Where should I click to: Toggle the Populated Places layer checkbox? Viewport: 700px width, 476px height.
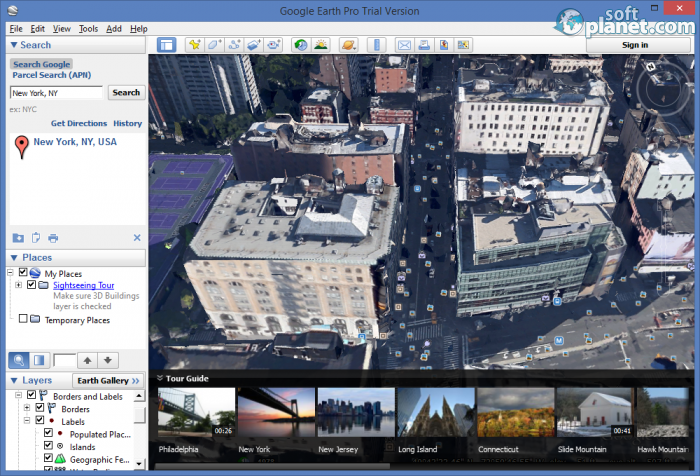click(x=48, y=432)
